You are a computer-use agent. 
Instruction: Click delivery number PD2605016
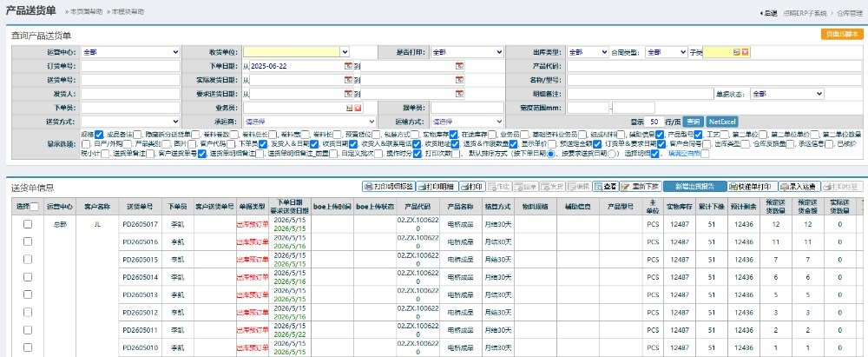coord(140,241)
